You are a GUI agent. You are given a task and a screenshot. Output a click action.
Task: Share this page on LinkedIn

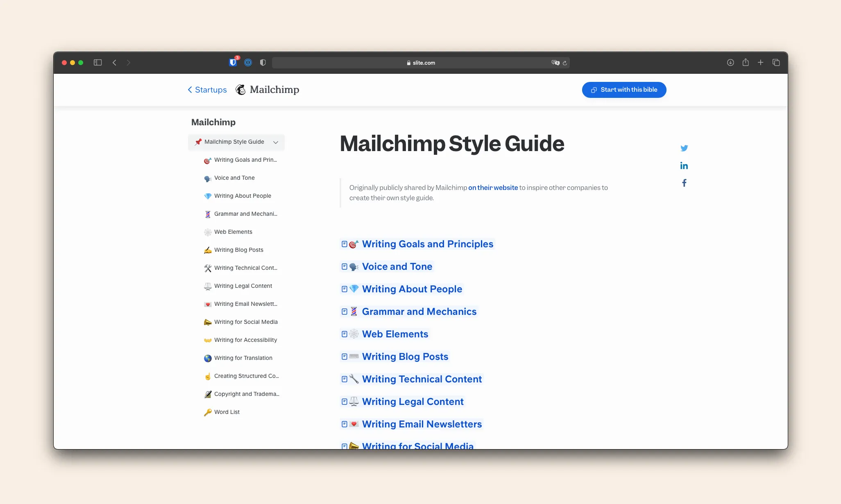[684, 165]
